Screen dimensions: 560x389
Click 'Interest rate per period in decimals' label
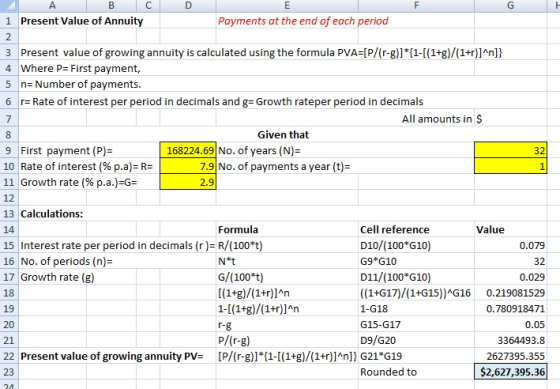click(118, 245)
